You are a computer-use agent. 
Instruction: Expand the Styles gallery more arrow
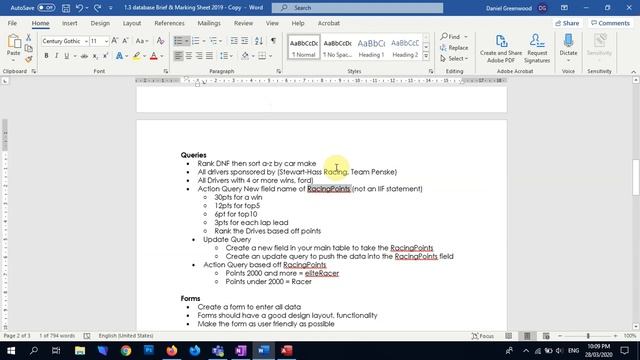click(426, 56)
